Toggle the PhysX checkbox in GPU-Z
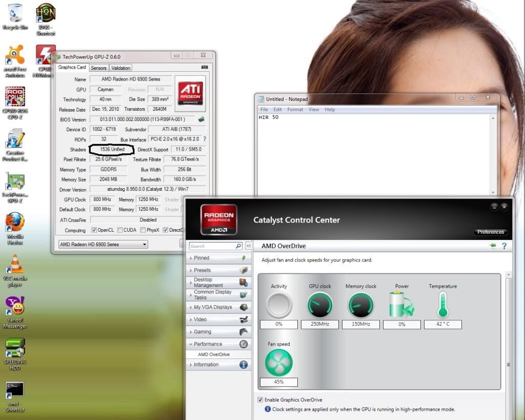Image resolution: width=525 pixels, height=420 pixels. 143,230
